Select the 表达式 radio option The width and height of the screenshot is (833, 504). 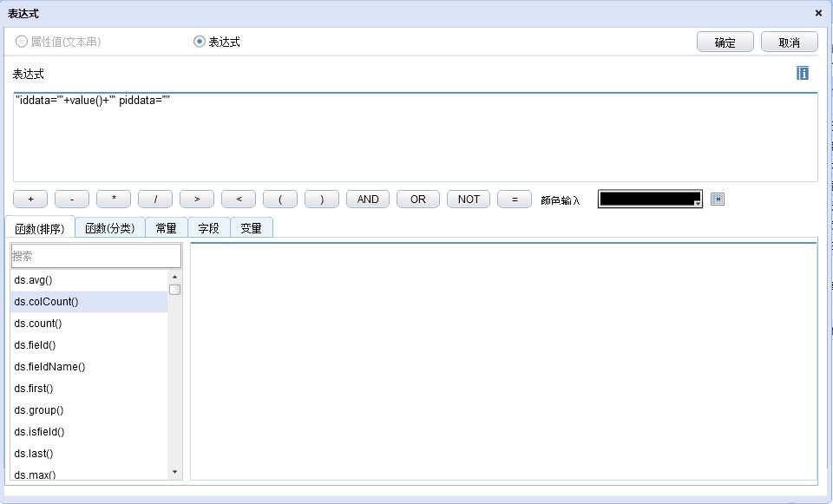217,42
